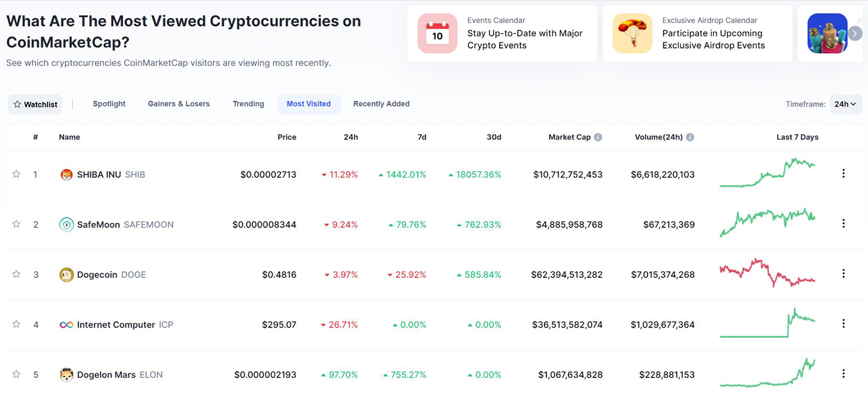
Task: Sort by 7d change column header
Action: tap(422, 137)
